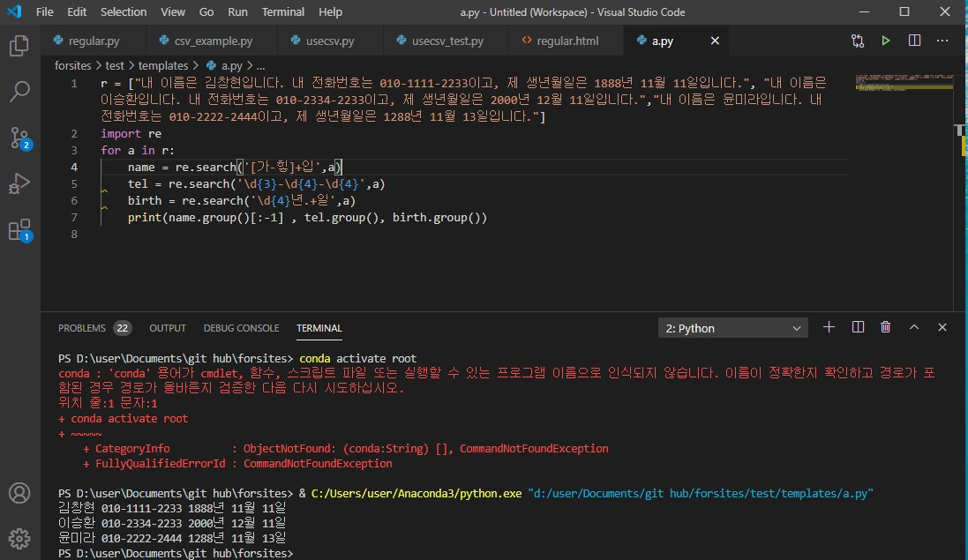The image size is (968, 560).
Task: Open the Accounts menu icon
Action: 19,493
